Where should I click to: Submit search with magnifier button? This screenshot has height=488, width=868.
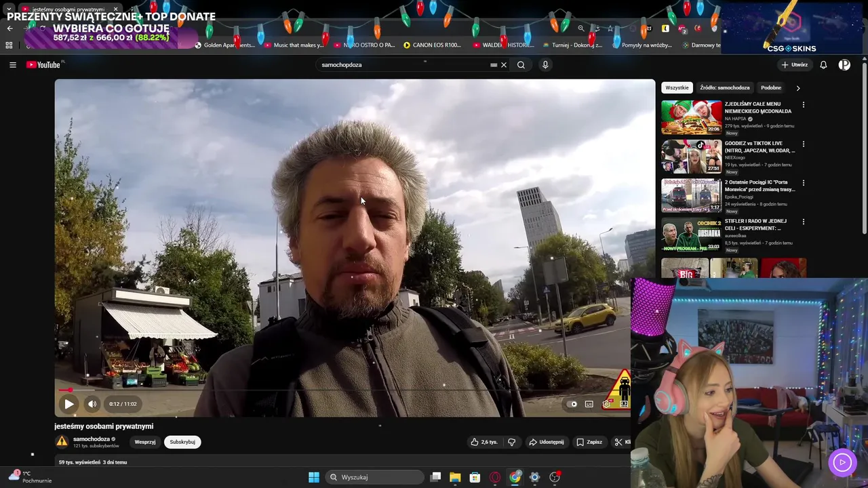point(521,65)
